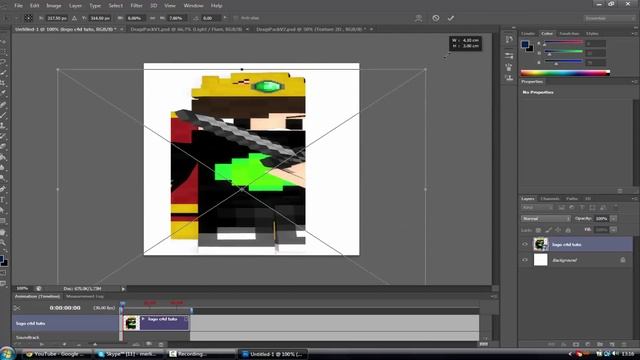Open the workspace Essentials dropdown

coord(609,18)
